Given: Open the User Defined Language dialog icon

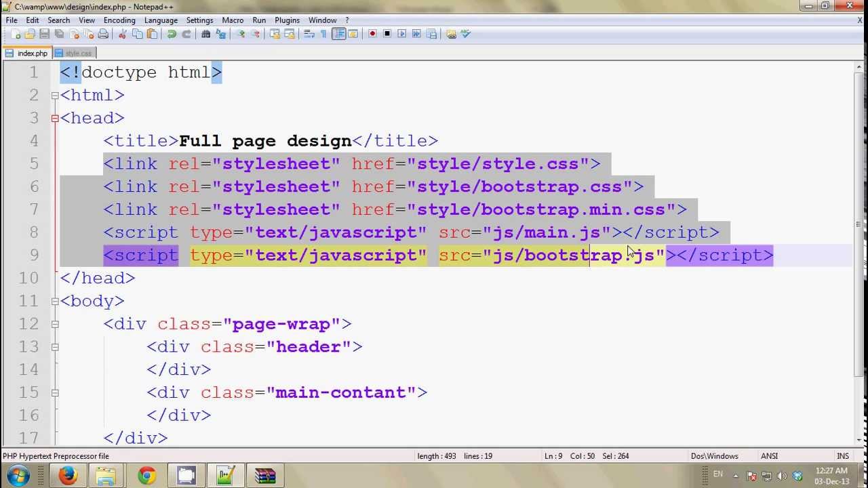Looking at the screenshot, I should (353, 34).
